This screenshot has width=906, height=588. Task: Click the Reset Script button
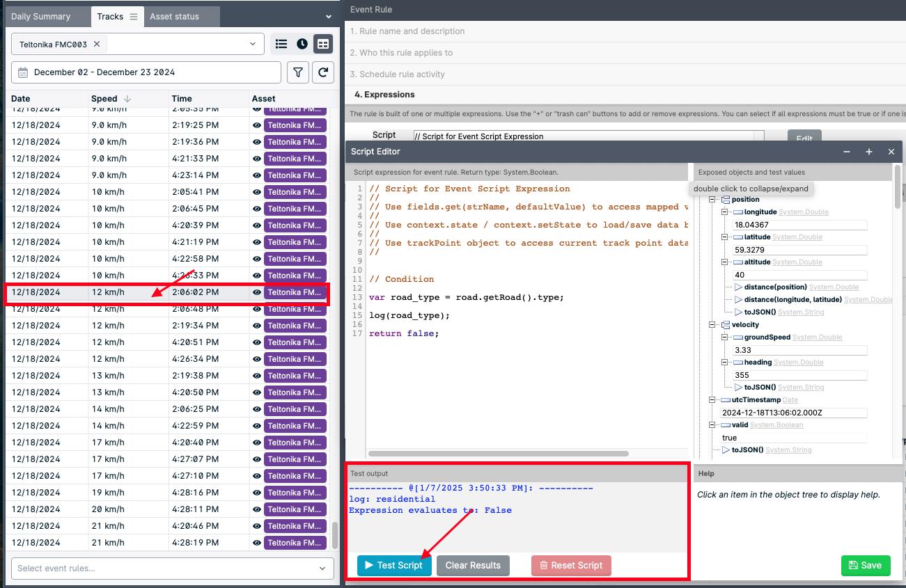click(571, 566)
